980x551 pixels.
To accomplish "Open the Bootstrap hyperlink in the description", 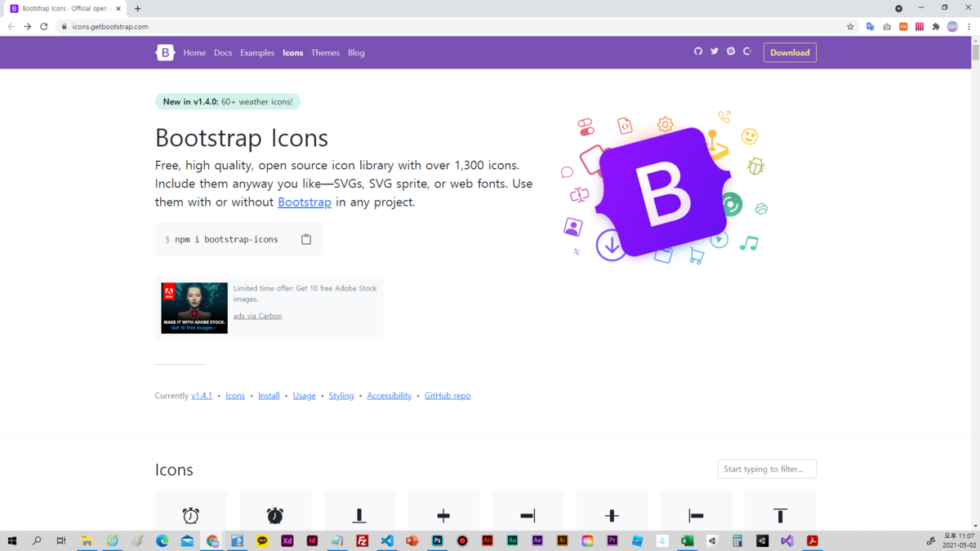I will point(304,202).
